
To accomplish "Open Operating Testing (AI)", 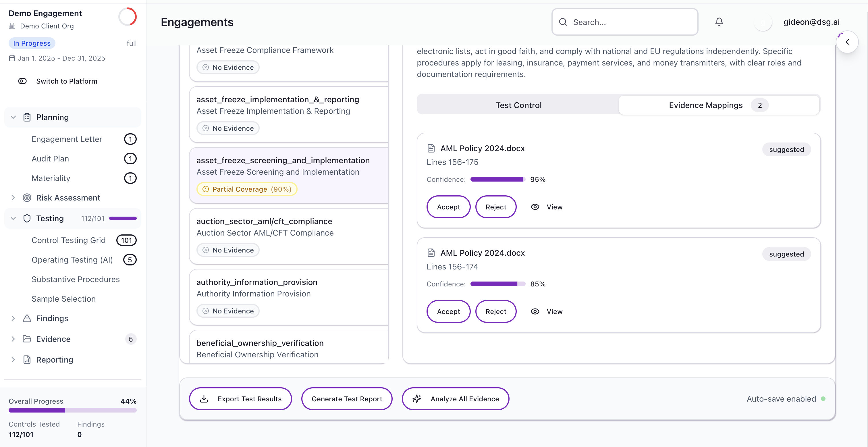I will 73,260.
